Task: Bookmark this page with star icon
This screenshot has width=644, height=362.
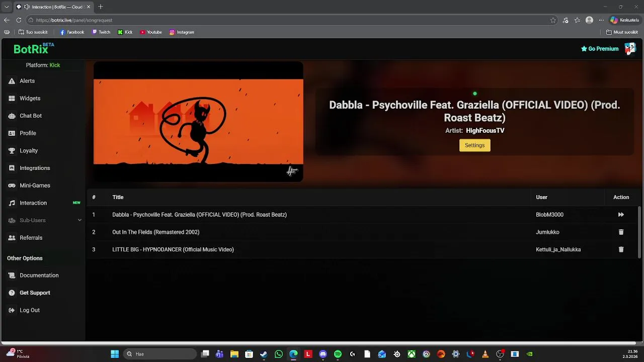Action: tap(553, 20)
